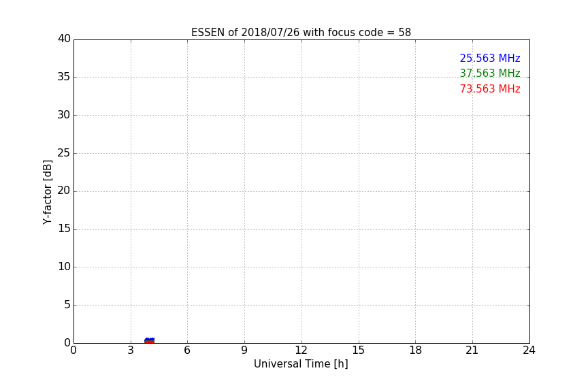Click the x-axis tick label 24
588x392 pixels.
coord(529,350)
